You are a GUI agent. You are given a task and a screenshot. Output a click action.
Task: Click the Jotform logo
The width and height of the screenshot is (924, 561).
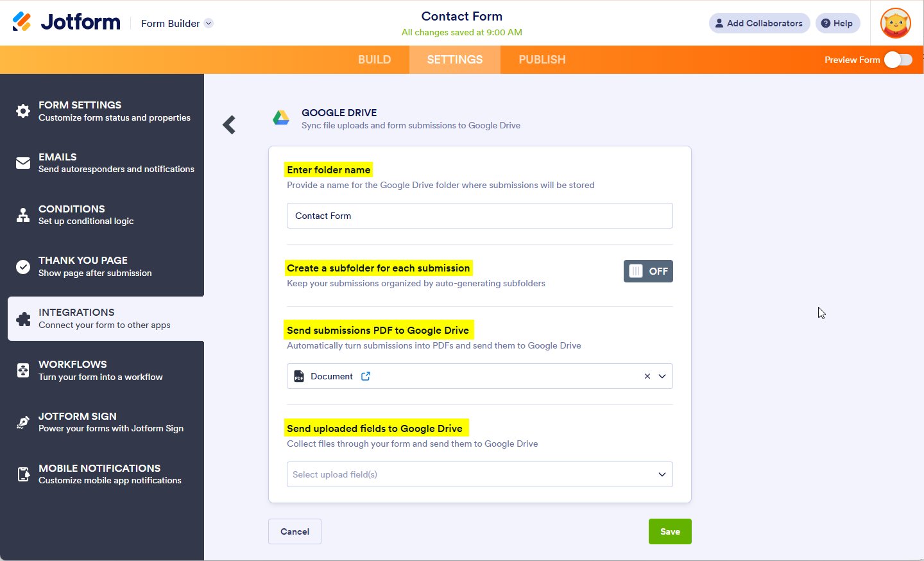pos(67,22)
